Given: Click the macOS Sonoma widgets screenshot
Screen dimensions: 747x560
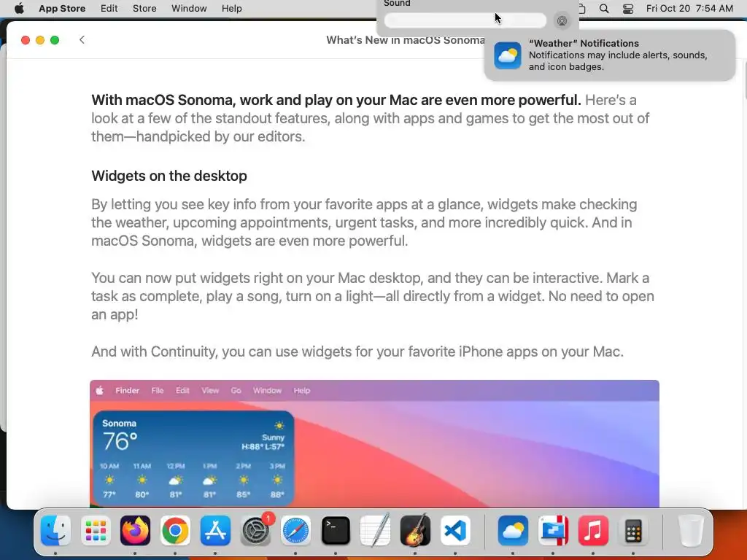Looking at the screenshot, I should (x=374, y=444).
